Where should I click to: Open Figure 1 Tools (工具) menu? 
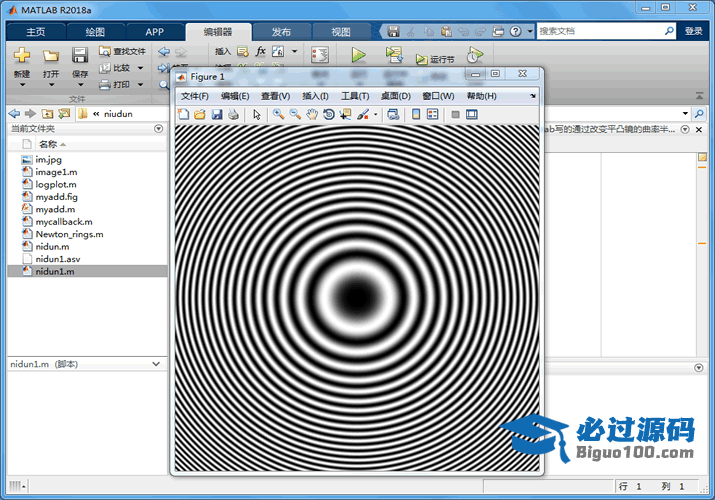pyautogui.click(x=355, y=96)
